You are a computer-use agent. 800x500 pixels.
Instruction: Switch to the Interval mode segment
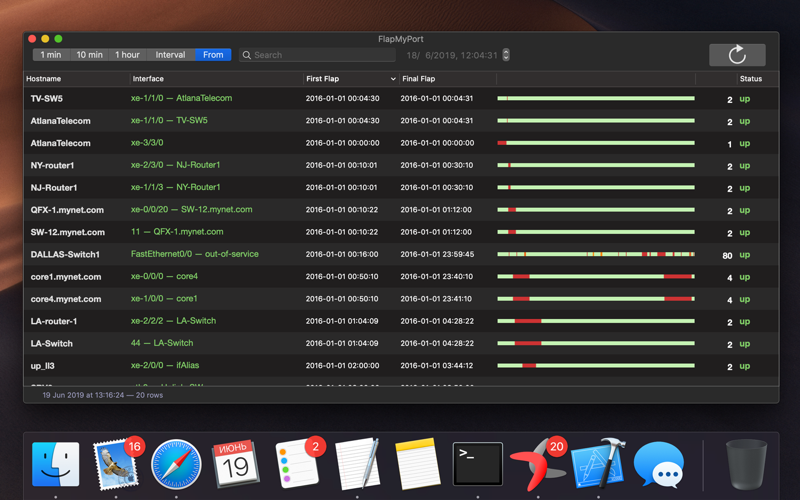point(170,55)
